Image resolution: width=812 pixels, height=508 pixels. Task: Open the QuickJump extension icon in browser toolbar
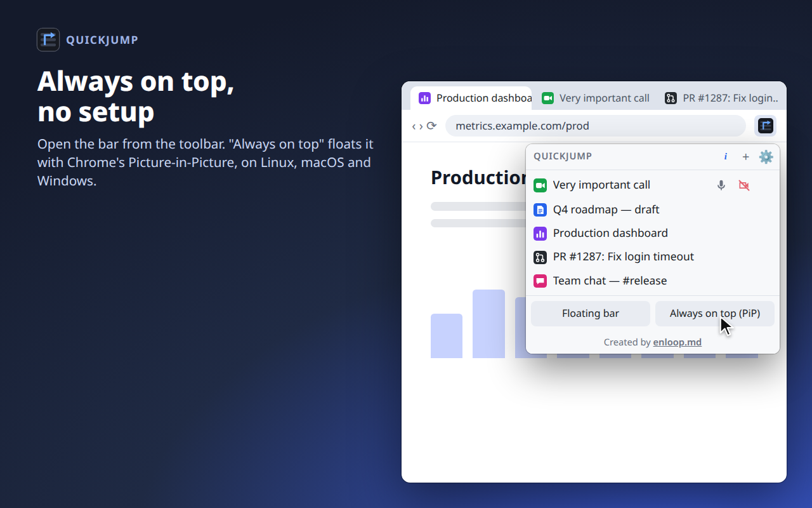tap(766, 126)
